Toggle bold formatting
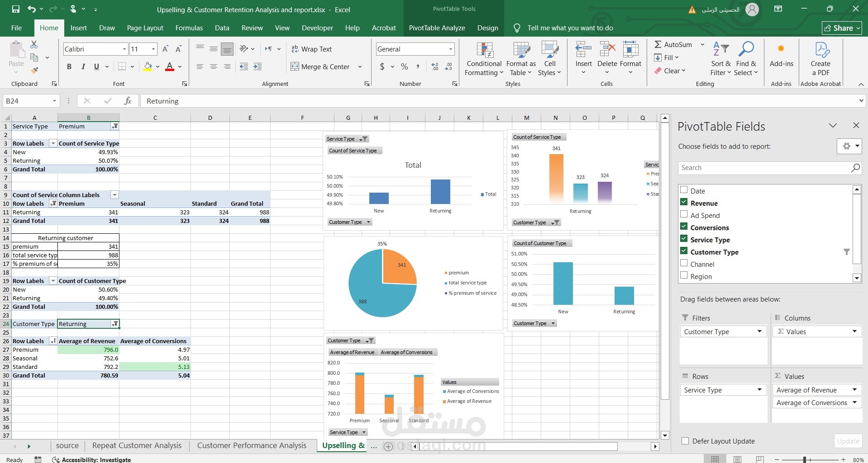The image size is (868, 463). coord(69,66)
